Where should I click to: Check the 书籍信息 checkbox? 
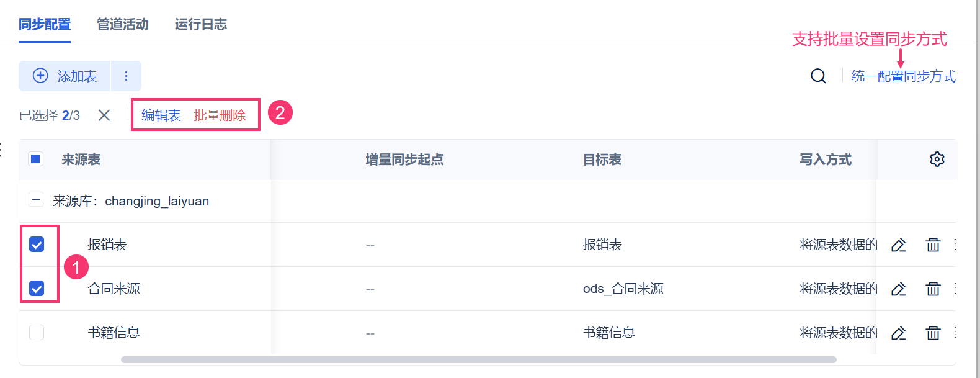tap(37, 333)
